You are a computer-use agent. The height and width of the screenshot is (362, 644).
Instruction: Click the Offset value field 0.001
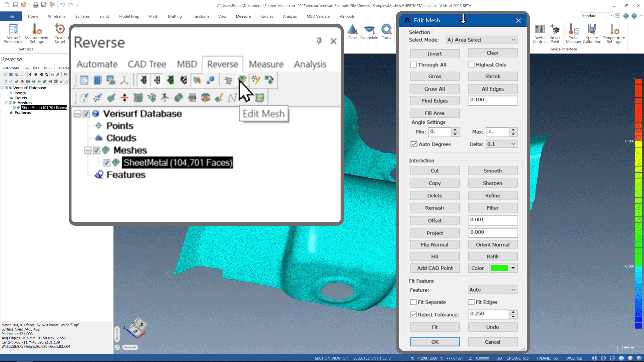492,220
